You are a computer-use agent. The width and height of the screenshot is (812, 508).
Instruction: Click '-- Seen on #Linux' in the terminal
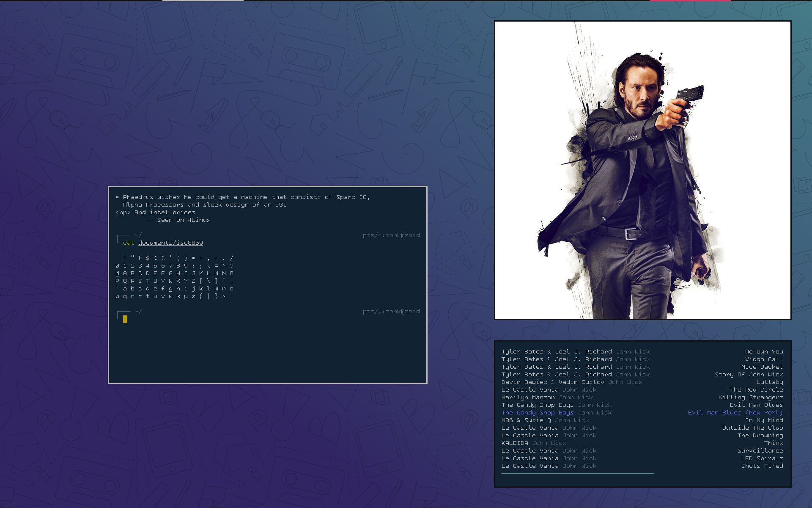point(178,220)
